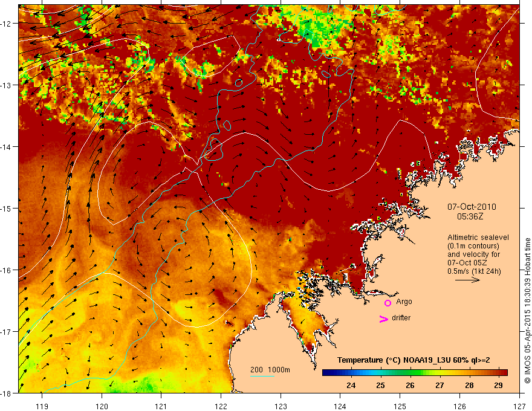Image resolution: width=532 pixels, height=411 pixels.
Task: Click the longitude label 119
Action: tap(42, 406)
